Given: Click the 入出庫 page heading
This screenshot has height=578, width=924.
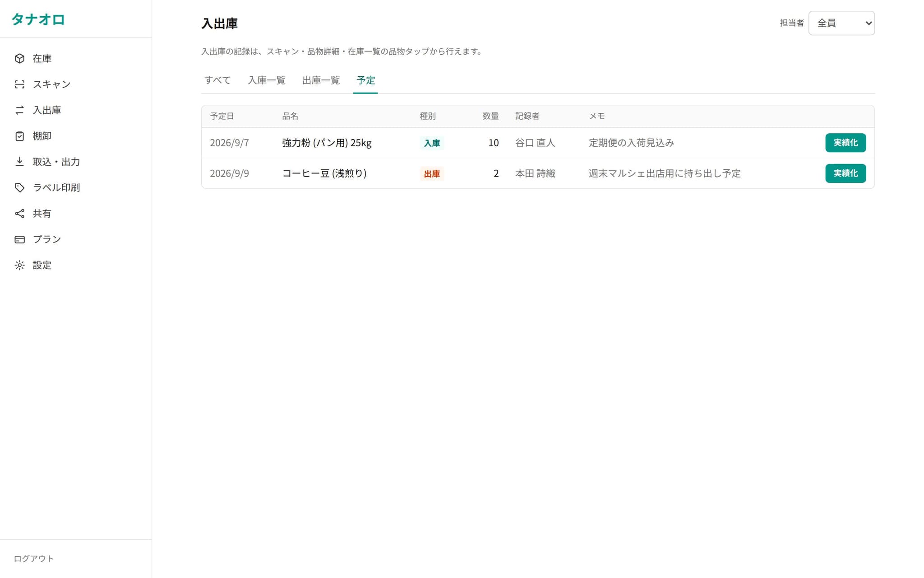Looking at the screenshot, I should click(219, 23).
